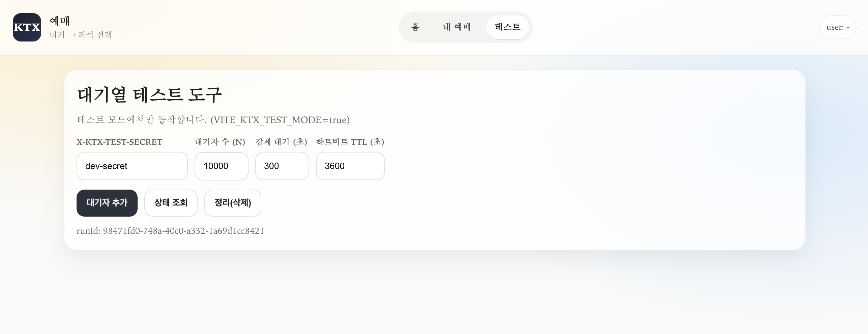Focus the X-KTX-TEST-SECRET input field

[x=132, y=166]
